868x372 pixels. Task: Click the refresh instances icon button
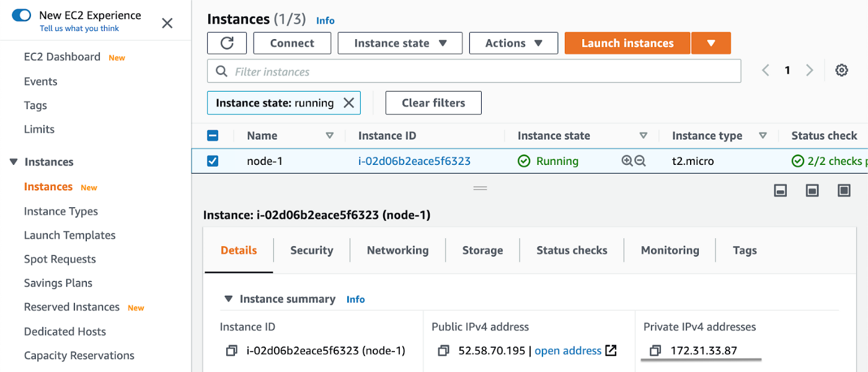pyautogui.click(x=227, y=43)
